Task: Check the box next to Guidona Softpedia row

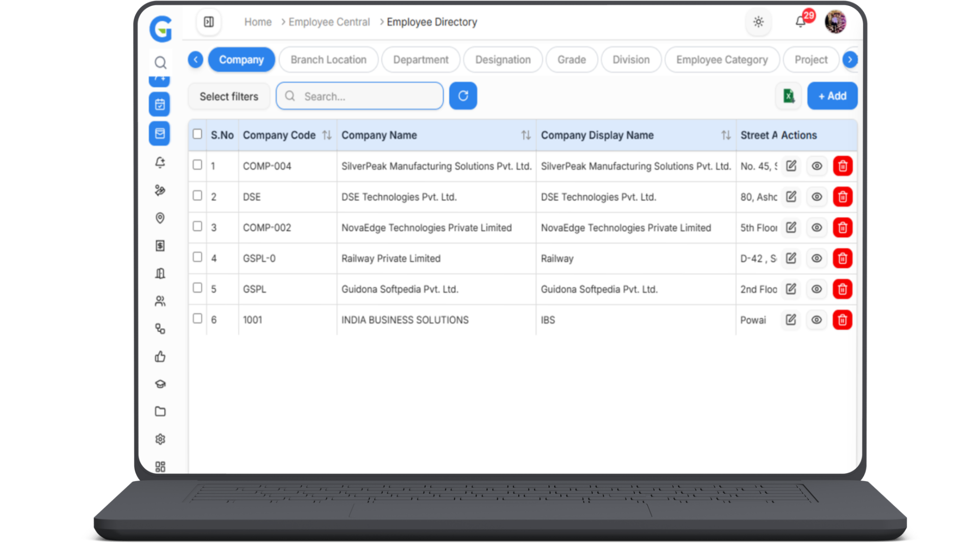Action: coord(197,288)
